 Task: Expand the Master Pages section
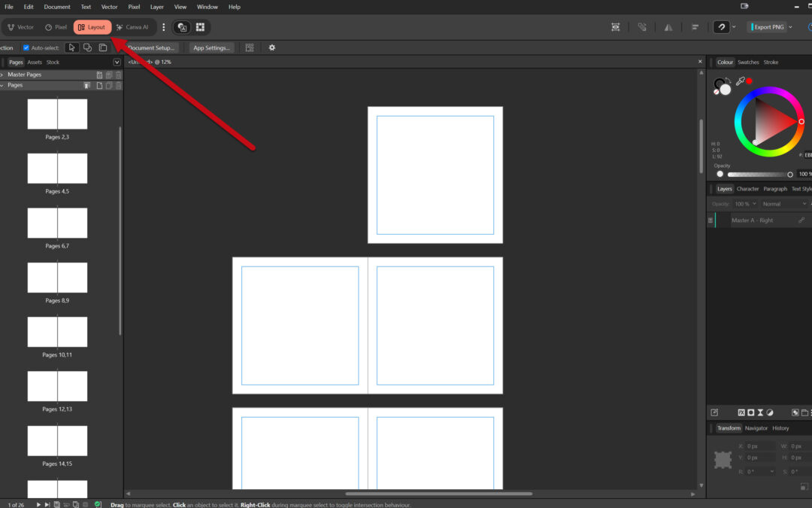(2, 75)
